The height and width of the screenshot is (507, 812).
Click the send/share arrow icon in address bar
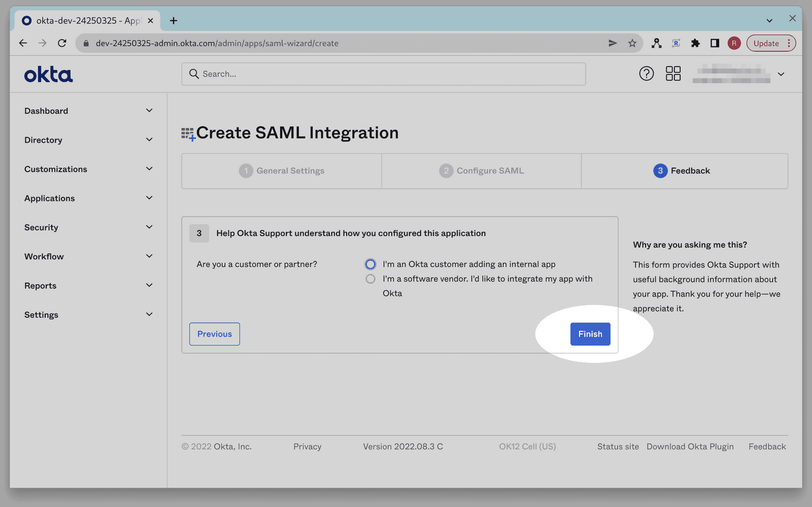pyautogui.click(x=613, y=43)
